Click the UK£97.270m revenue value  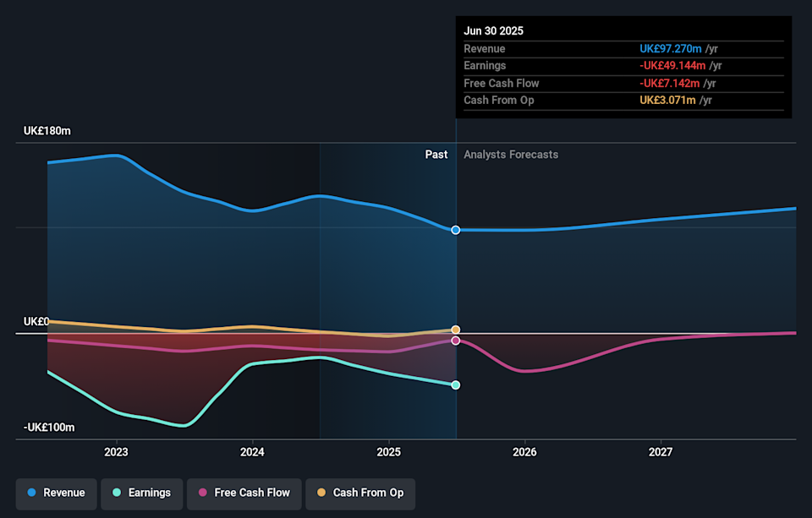pyautogui.click(x=671, y=49)
